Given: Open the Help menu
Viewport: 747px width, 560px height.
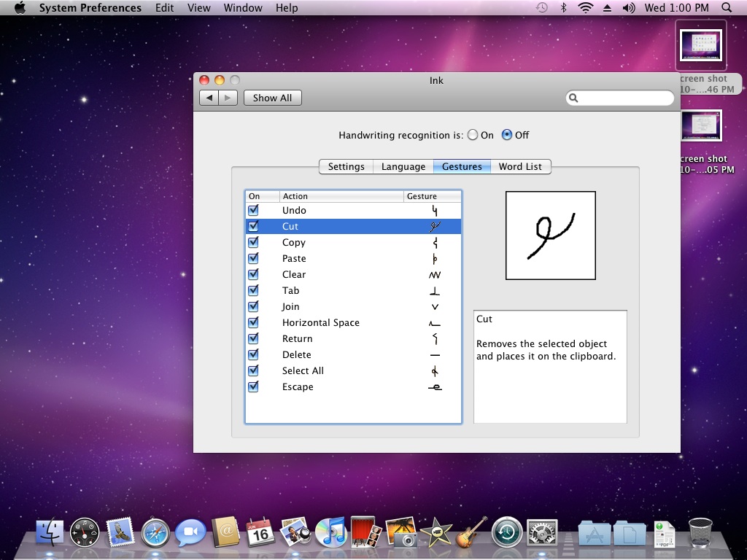Looking at the screenshot, I should pos(286,7).
